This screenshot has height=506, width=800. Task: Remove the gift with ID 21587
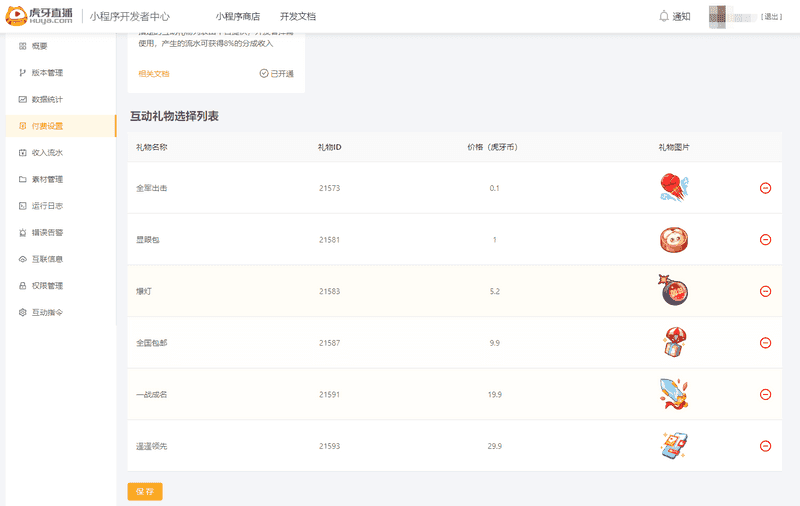click(765, 343)
